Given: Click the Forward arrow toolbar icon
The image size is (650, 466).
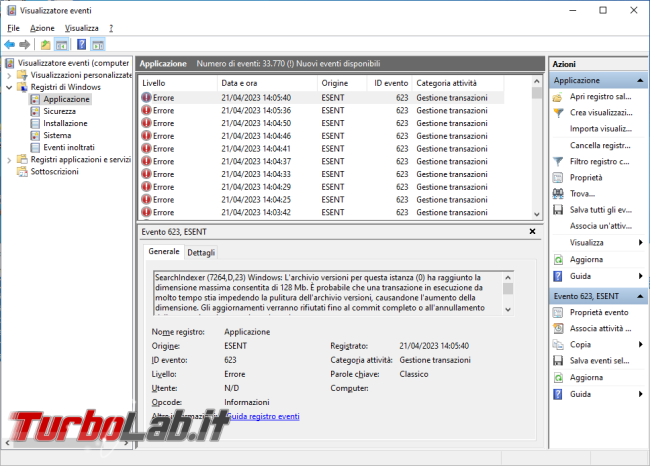Looking at the screenshot, I should tap(25, 44).
